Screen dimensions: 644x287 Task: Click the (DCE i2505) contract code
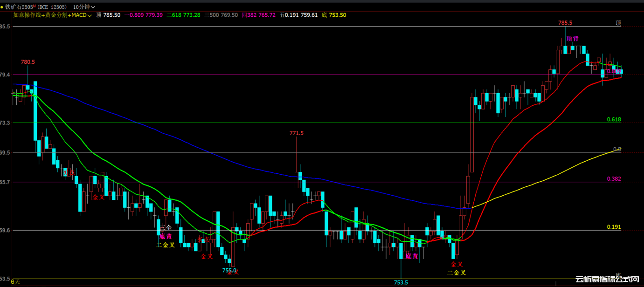coord(52,7)
